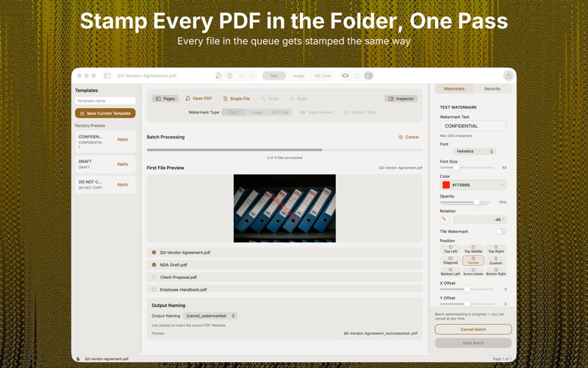Open the Security tab
The height and width of the screenshot is (368, 588).
[x=492, y=89]
